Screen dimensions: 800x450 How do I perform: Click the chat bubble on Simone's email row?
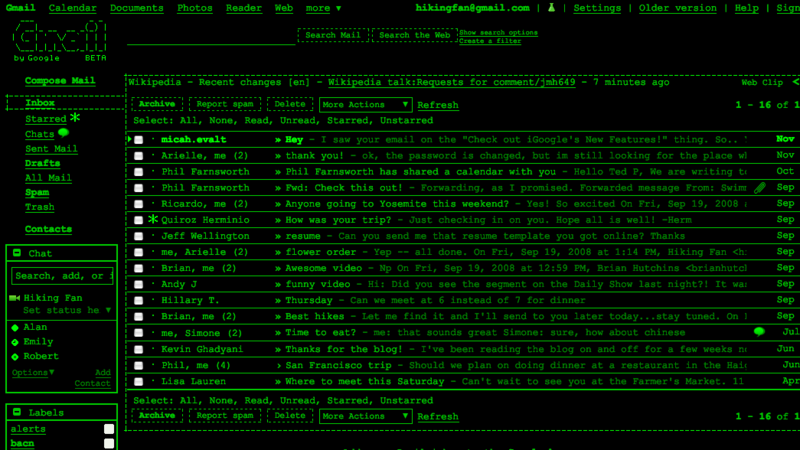pyautogui.click(x=760, y=331)
